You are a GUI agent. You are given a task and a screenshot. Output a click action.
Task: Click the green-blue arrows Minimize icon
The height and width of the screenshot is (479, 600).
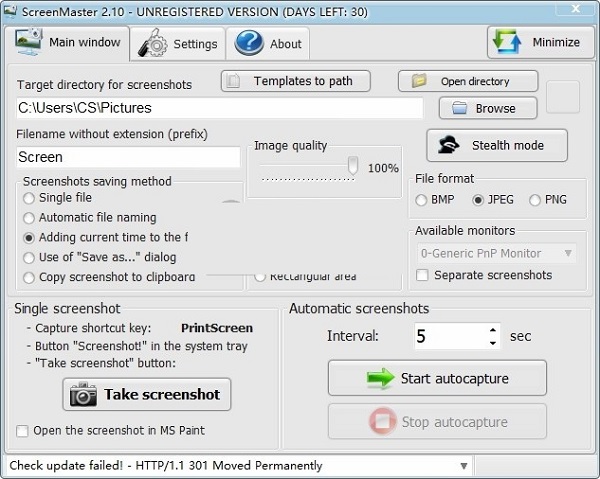click(x=507, y=41)
